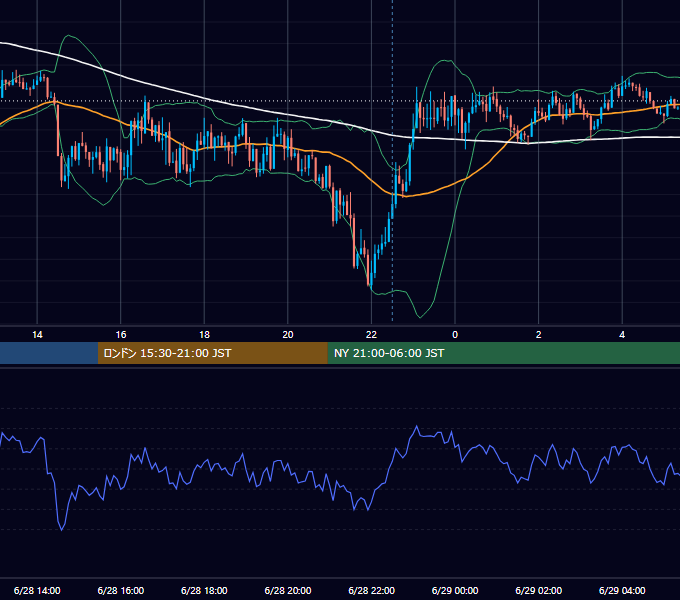This screenshot has height=600, width=680.
Task: Click the 6/28 14:00 date label
Action: (37, 590)
